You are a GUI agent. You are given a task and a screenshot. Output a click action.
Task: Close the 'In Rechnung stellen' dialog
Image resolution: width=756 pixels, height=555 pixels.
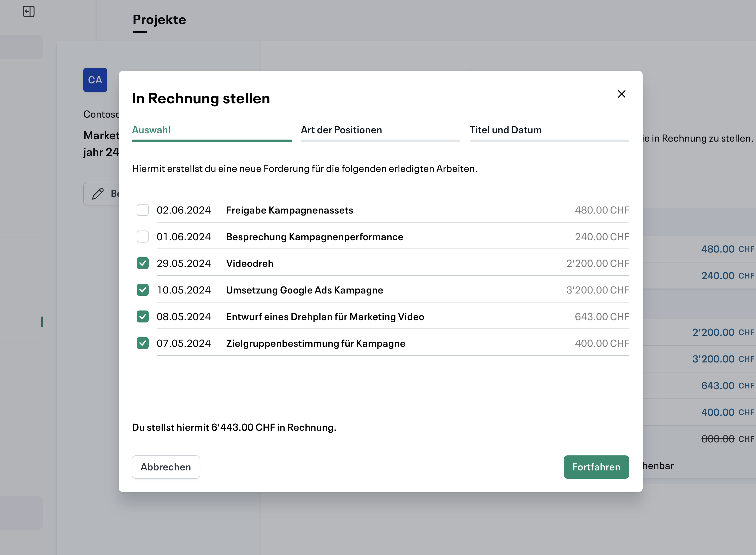(x=621, y=94)
